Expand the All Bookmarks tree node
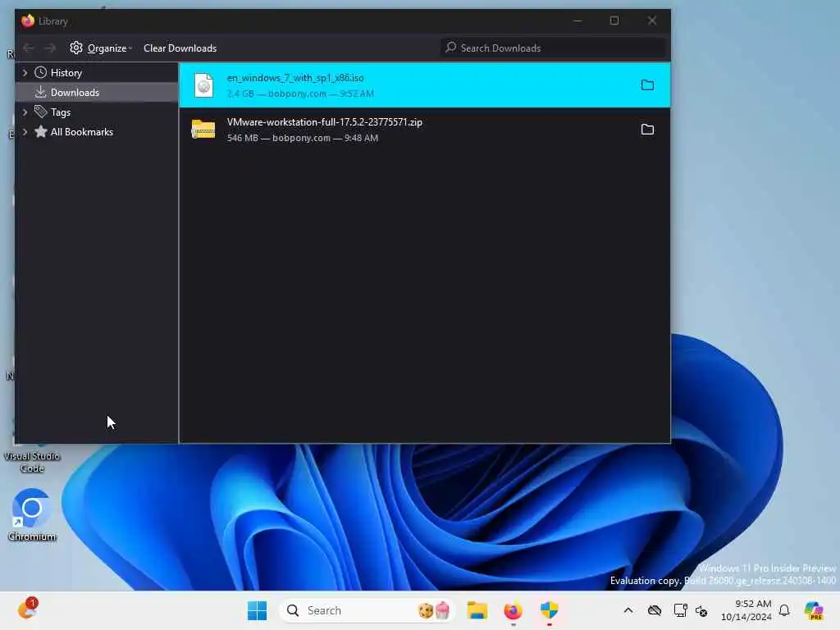This screenshot has width=840, height=630. (x=25, y=132)
